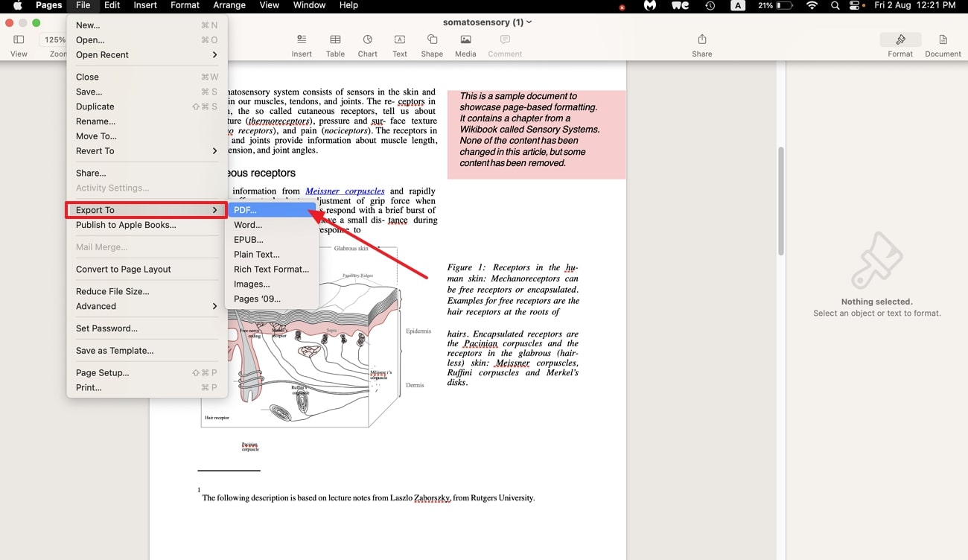Viewport: 968px width, 560px height.
Task: Select Open… in the File menu
Action: click(147, 40)
